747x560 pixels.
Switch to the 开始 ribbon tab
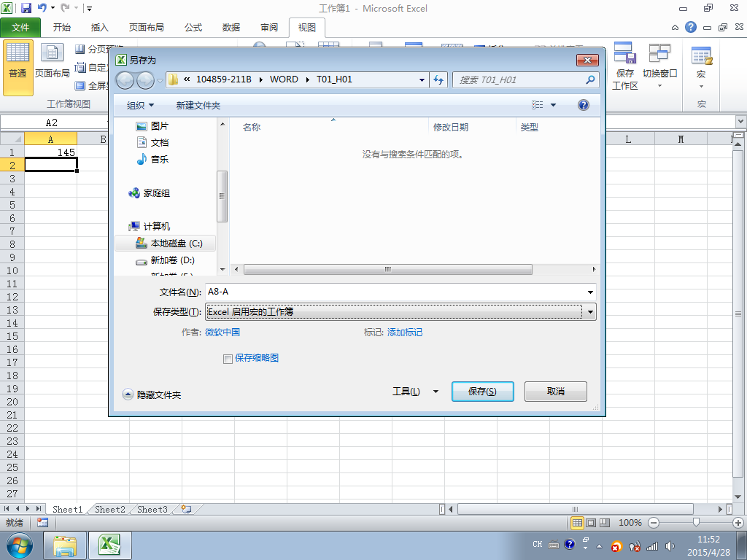(x=61, y=28)
